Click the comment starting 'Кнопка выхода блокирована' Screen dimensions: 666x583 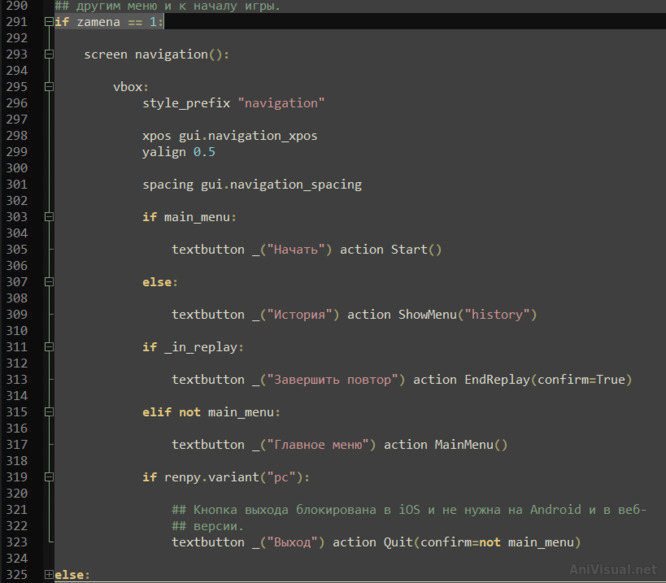(x=409, y=510)
